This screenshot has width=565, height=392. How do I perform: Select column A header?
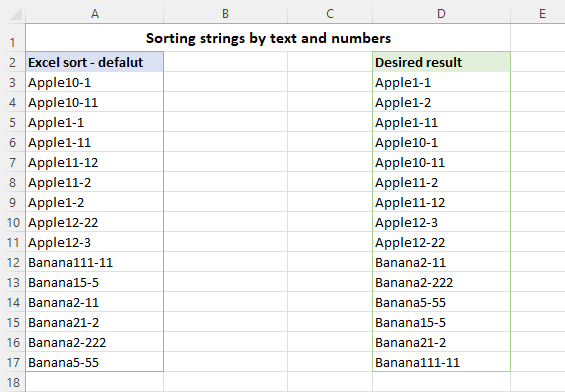tap(94, 14)
